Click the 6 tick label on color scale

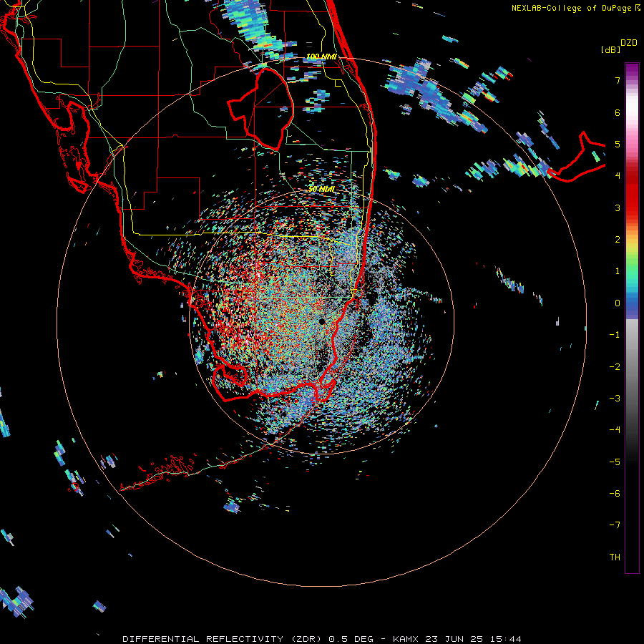pos(618,112)
